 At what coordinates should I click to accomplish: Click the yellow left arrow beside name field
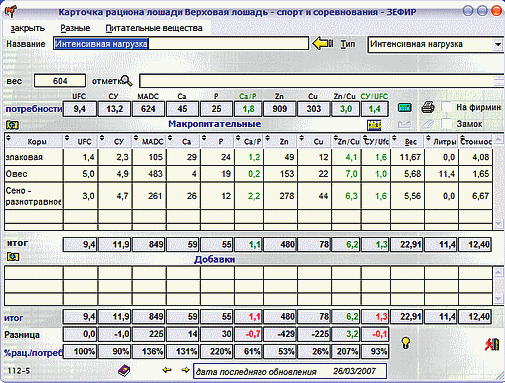322,43
